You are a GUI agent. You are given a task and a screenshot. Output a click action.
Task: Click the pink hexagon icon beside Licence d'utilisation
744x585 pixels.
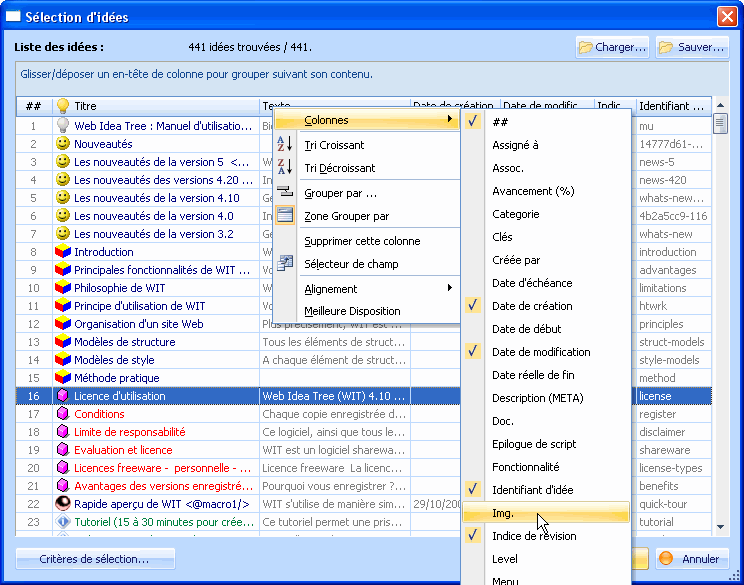pos(62,396)
